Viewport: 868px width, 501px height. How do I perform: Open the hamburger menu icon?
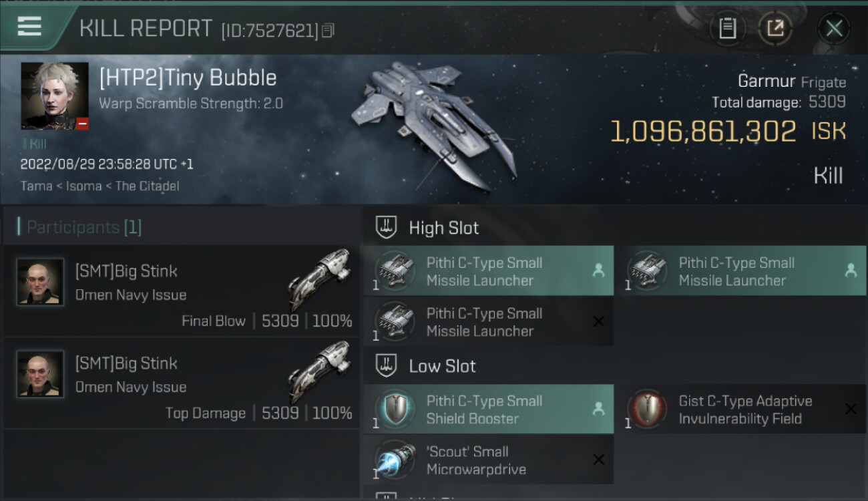coord(29,27)
